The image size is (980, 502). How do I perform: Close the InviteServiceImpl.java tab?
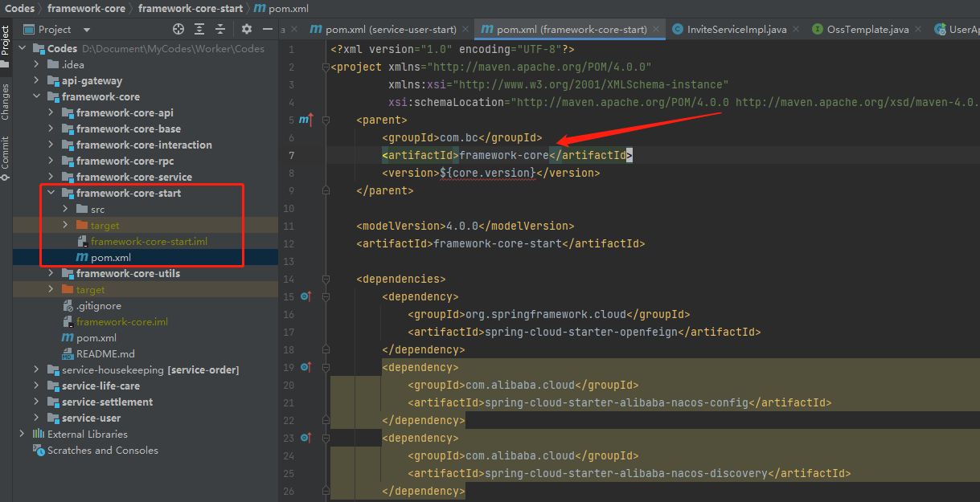tap(797, 30)
